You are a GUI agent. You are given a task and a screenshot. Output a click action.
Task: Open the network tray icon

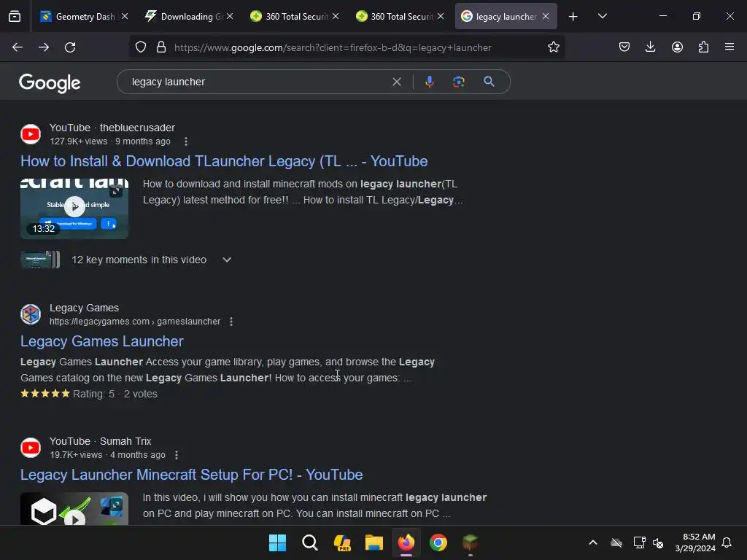pyautogui.click(x=639, y=542)
